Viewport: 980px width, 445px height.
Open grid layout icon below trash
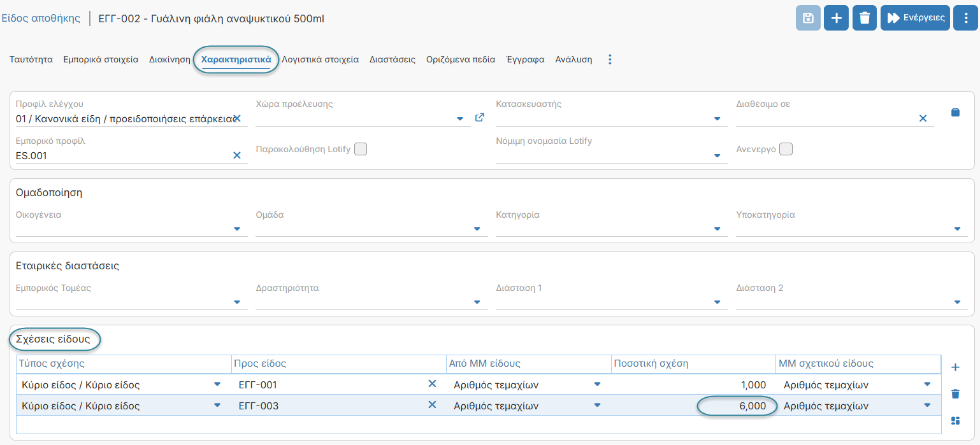[955, 421]
